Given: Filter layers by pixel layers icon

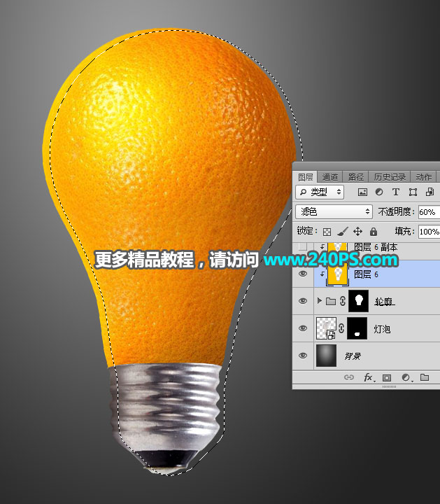Looking at the screenshot, I should tap(362, 192).
